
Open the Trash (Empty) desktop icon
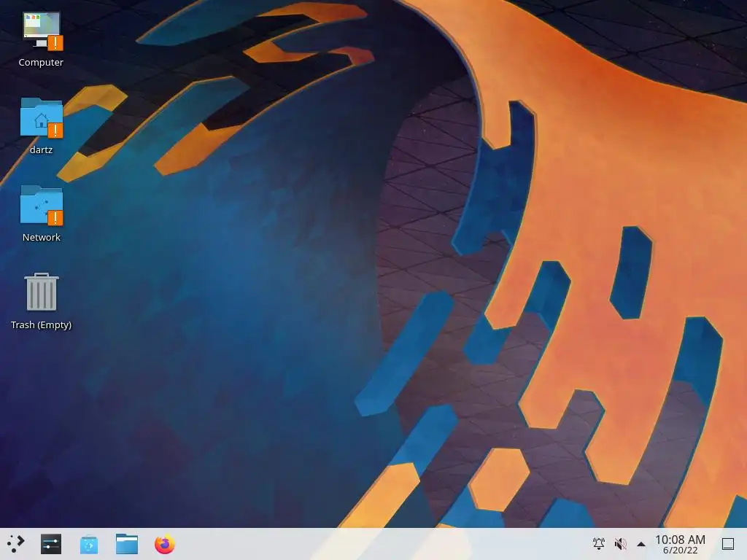pos(42,292)
